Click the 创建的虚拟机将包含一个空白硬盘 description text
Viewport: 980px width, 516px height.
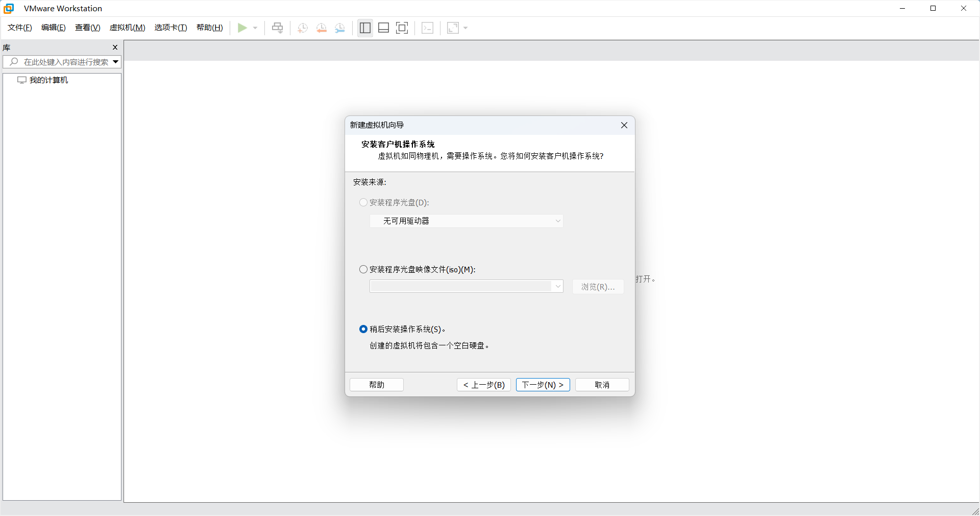click(430, 345)
